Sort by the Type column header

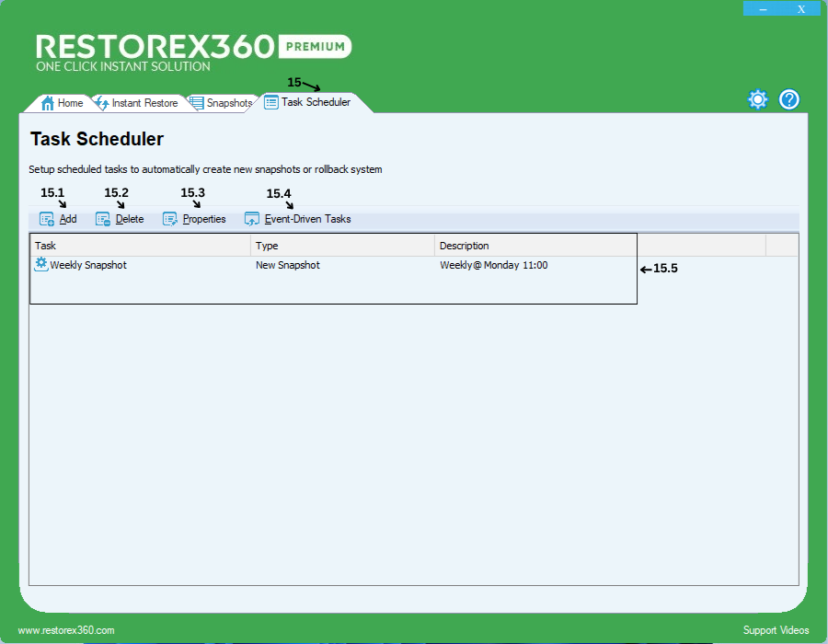coord(342,246)
